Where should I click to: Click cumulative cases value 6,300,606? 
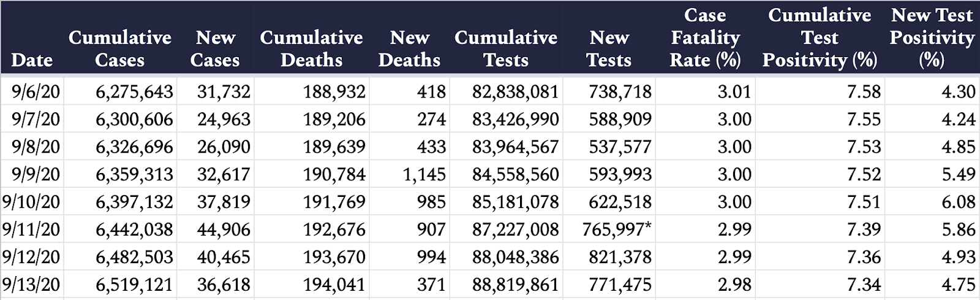click(x=134, y=120)
